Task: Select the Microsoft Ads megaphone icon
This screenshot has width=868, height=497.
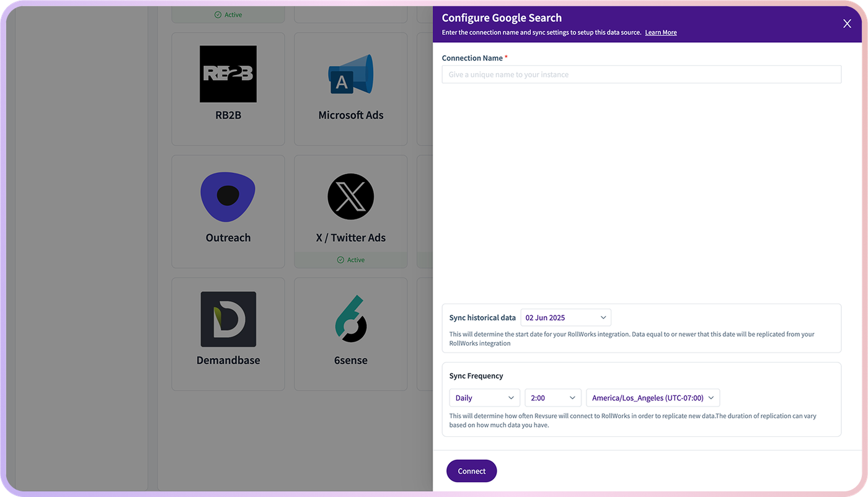Action: (x=351, y=74)
